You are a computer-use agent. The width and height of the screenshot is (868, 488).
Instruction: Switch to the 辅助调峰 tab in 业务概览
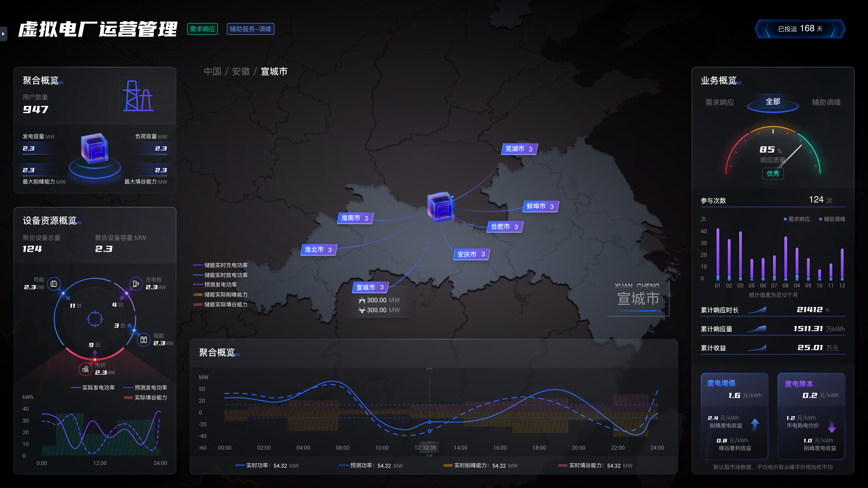click(826, 102)
